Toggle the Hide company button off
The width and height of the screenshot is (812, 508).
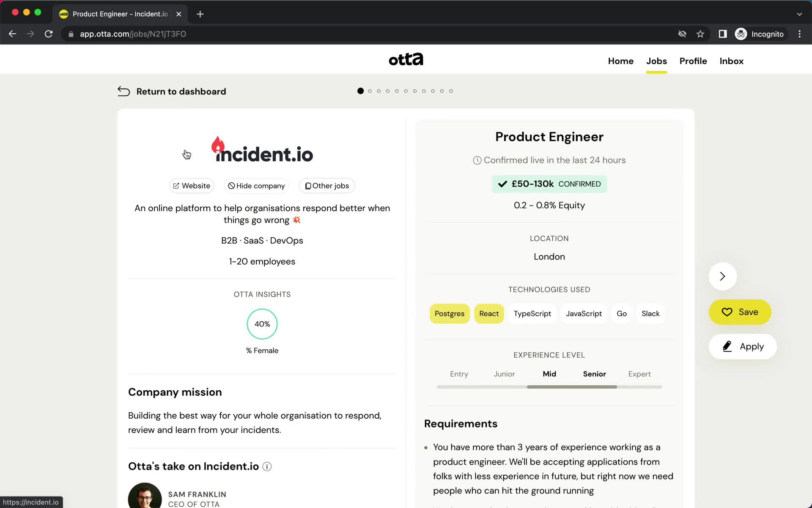click(256, 185)
